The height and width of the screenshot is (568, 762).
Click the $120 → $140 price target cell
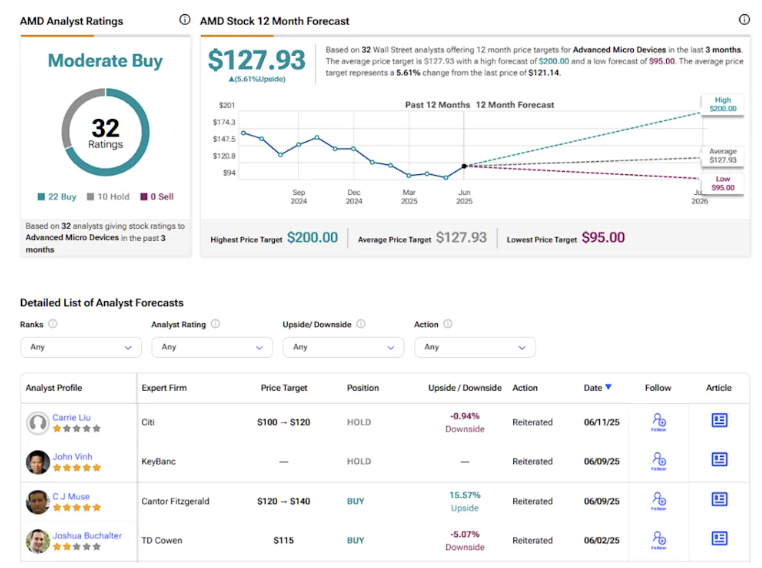pos(283,501)
